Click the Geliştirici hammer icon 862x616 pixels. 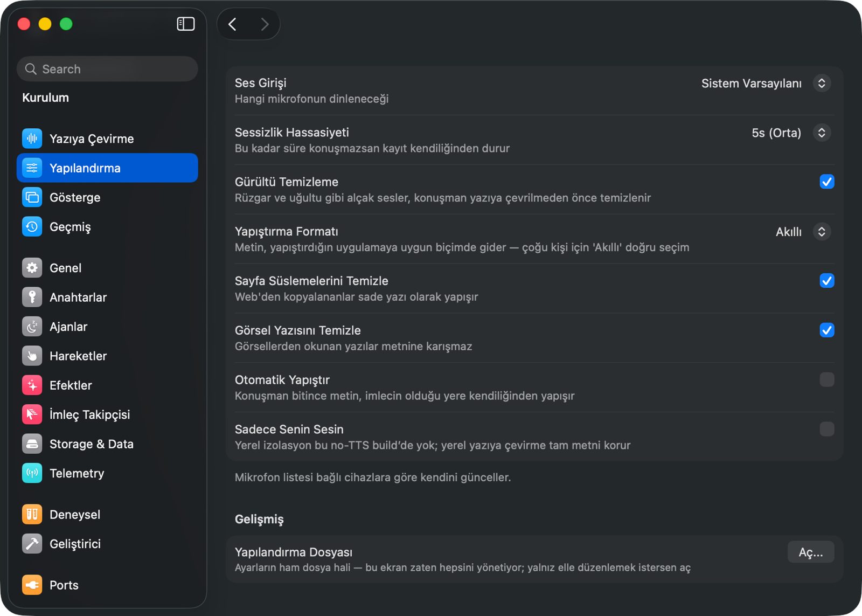pyautogui.click(x=32, y=544)
